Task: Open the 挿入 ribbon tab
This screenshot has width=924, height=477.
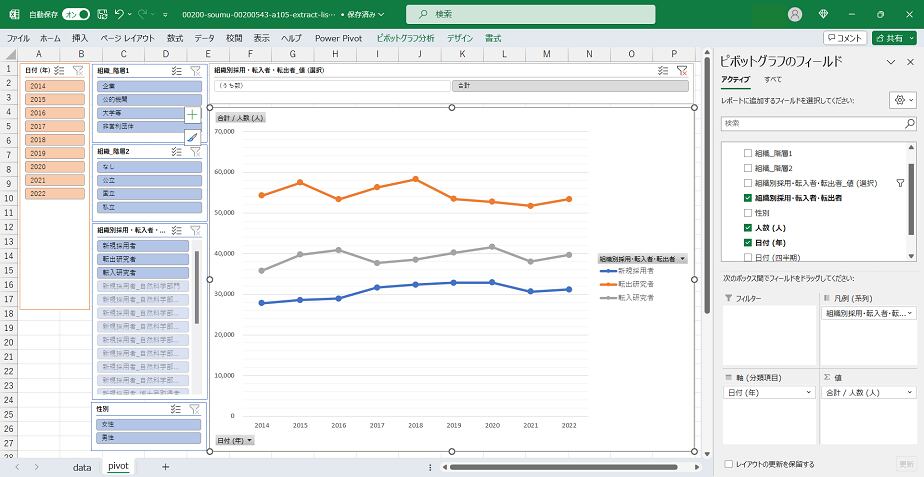Action: click(80, 37)
